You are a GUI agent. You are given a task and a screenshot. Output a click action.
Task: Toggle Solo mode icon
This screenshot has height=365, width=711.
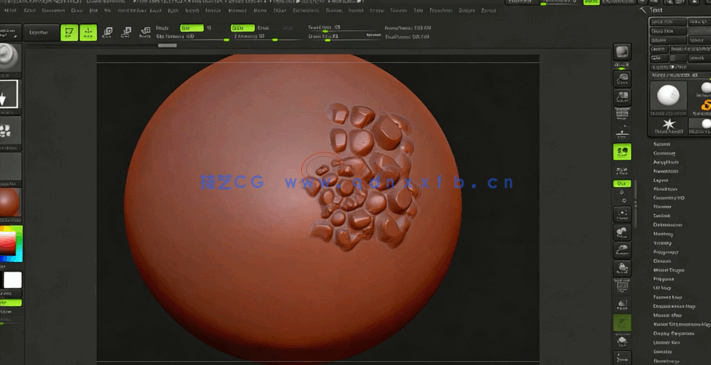coord(623,341)
